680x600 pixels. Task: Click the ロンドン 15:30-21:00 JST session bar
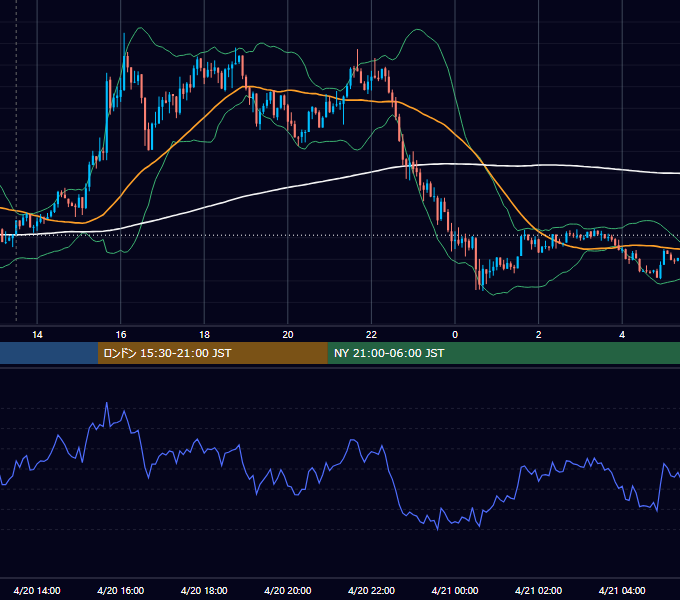(x=212, y=353)
